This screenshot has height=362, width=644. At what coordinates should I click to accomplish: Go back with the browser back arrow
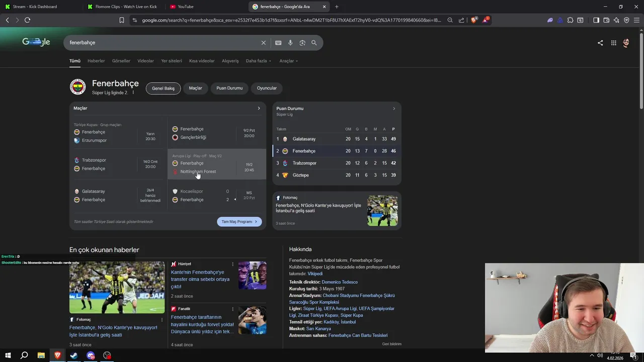(x=7, y=20)
